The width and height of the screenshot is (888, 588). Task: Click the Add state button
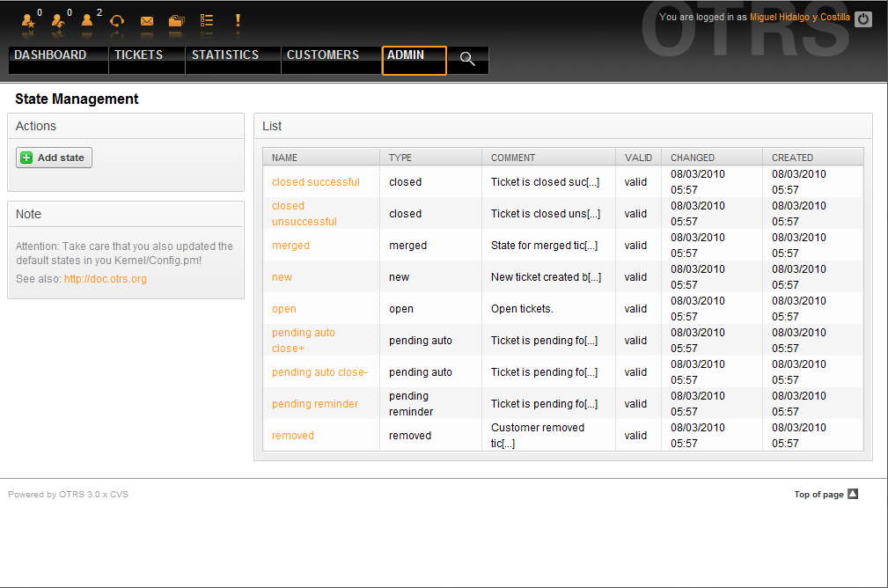pyautogui.click(x=54, y=158)
